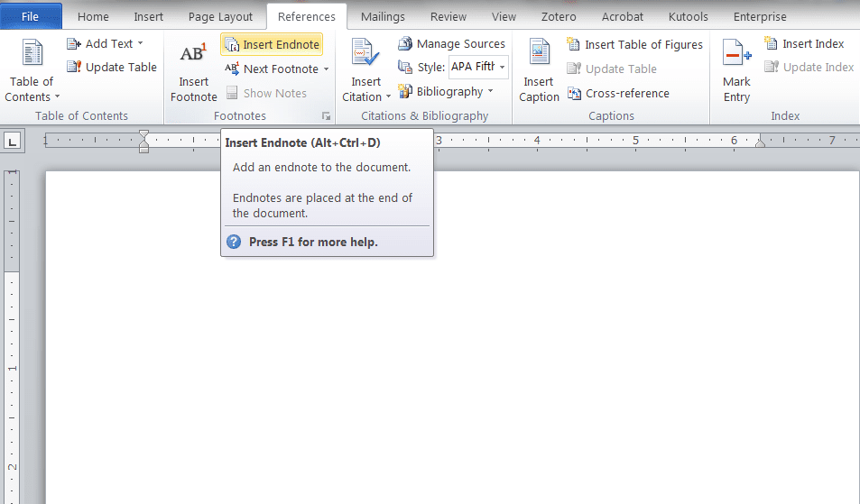860x504 pixels.
Task: Click the tab selector at ruler corner
Action: pyautogui.click(x=13, y=141)
